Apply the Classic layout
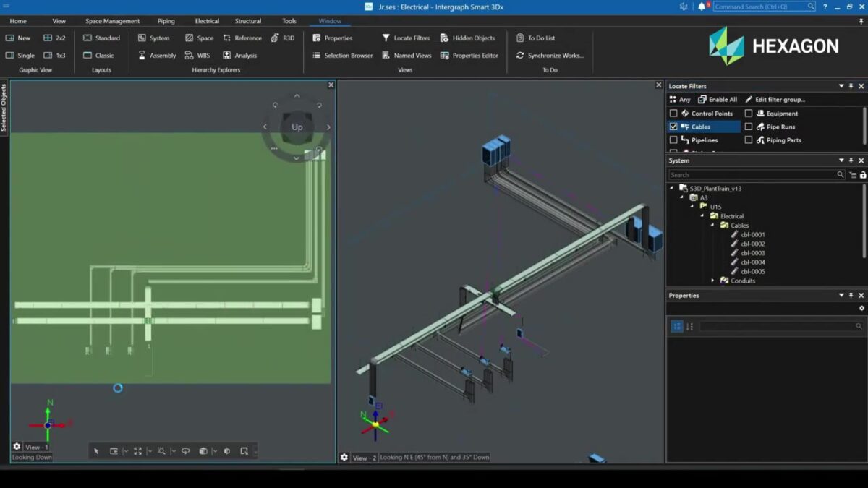This screenshot has height=488, width=868. (98, 55)
